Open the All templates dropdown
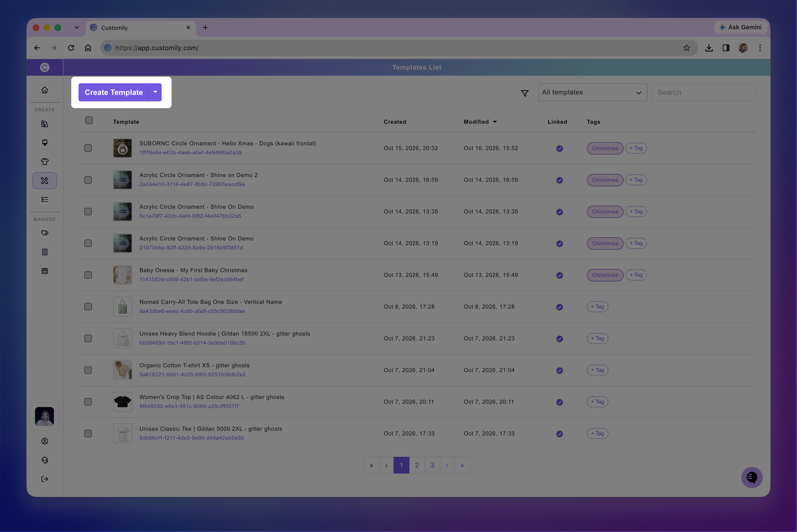This screenshot has height=532, width=797. [592, 92]
